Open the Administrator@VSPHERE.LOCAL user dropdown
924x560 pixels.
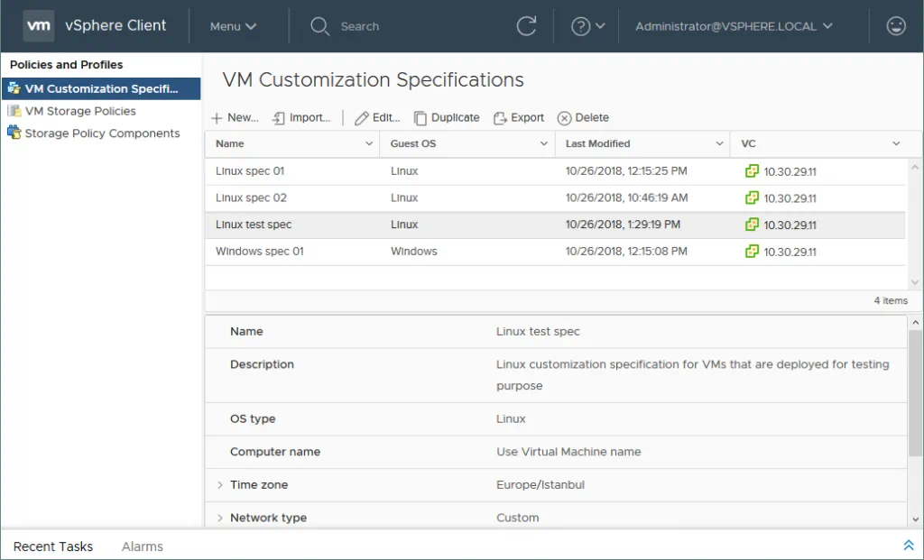[734, 26]
